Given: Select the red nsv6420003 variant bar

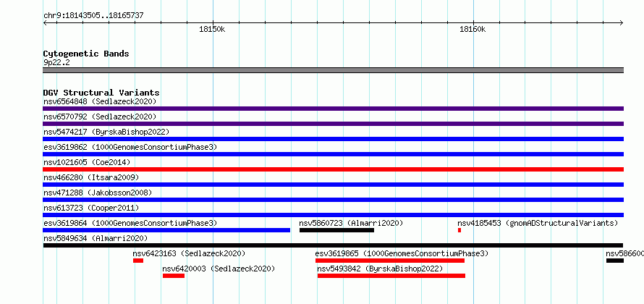Looking at the screenshot, I should [174, 276].
